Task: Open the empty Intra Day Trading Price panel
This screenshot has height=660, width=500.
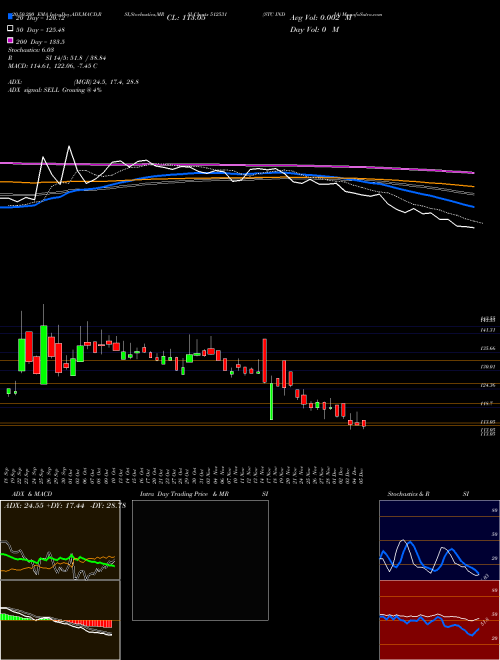Action: [200, 560]
